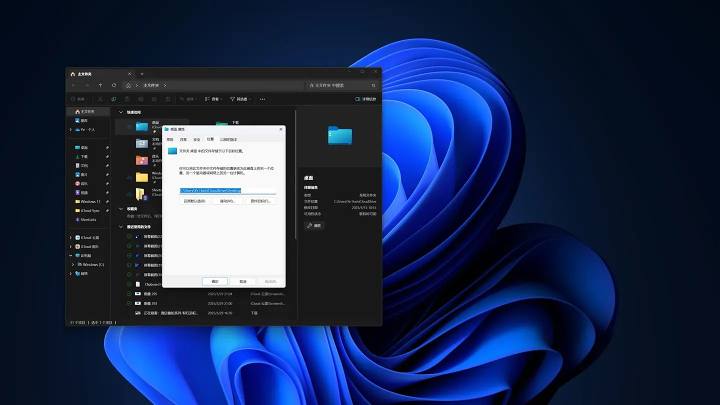Collapse the Favorites section
The image size is (720, 405).
(x=121, y=209)
